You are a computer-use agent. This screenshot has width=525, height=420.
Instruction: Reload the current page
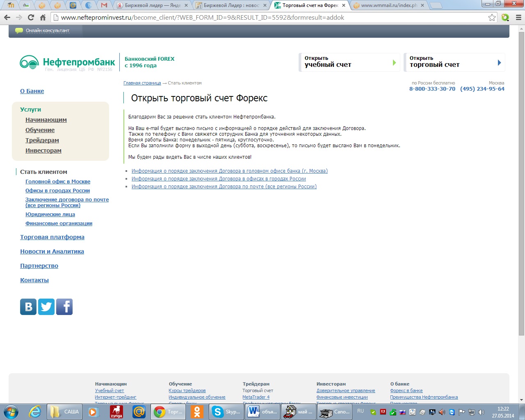(31, 18)
